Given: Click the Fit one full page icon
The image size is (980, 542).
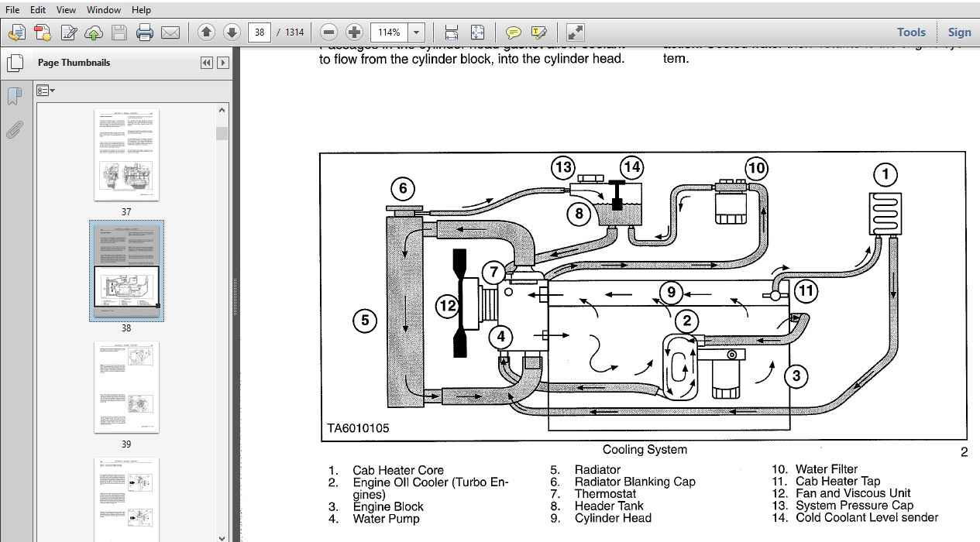Looking at the screenshot, I should pyautogui.click(x=477, y=33).
